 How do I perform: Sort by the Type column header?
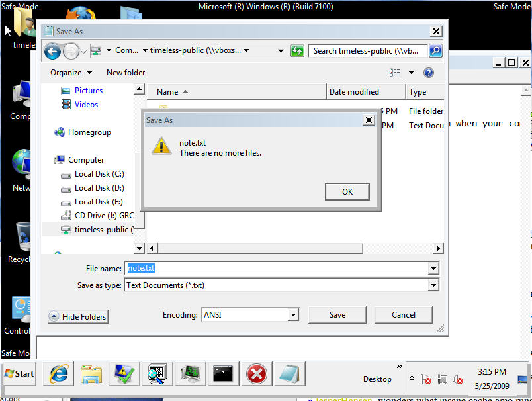click(x=425, y=91)
